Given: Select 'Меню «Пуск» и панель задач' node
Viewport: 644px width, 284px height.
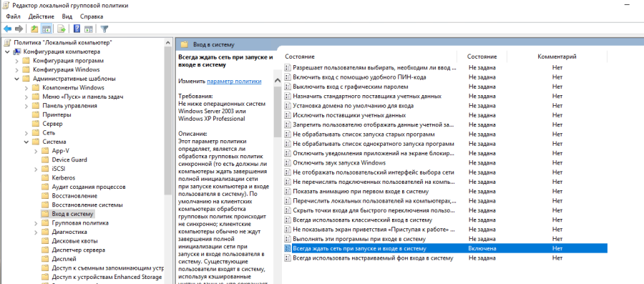Looking at the screenshot, I should coord(83,97).
